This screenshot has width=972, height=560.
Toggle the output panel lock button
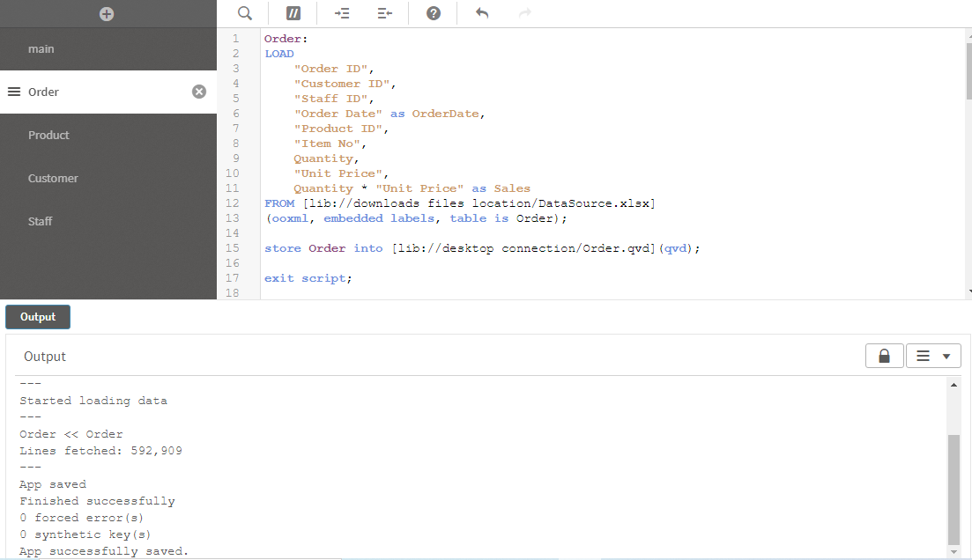coord(884,356)
